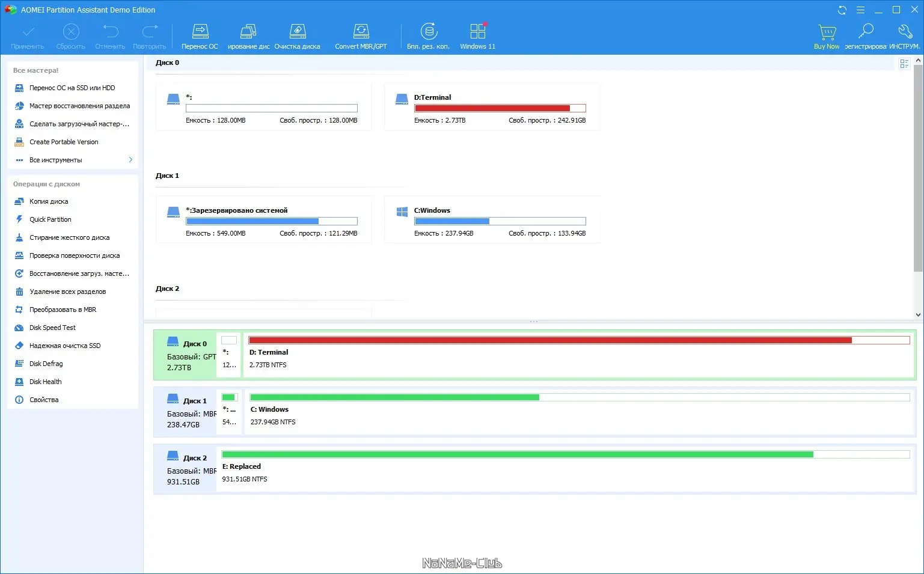
Task: Open Мастер восстановления раздела wizard
Action: tap(73, 106)
